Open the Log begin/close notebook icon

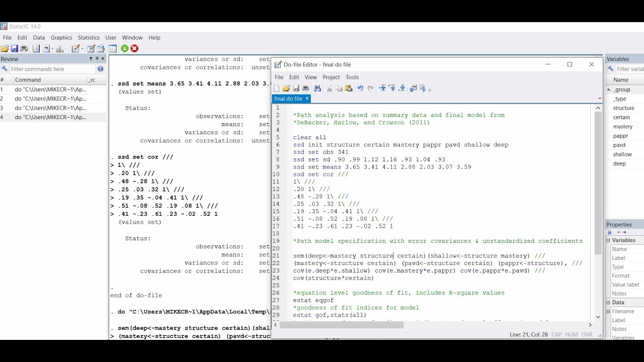[36, 48]
